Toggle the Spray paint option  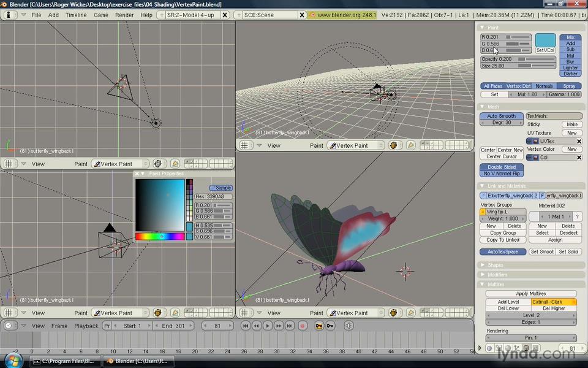569,86
